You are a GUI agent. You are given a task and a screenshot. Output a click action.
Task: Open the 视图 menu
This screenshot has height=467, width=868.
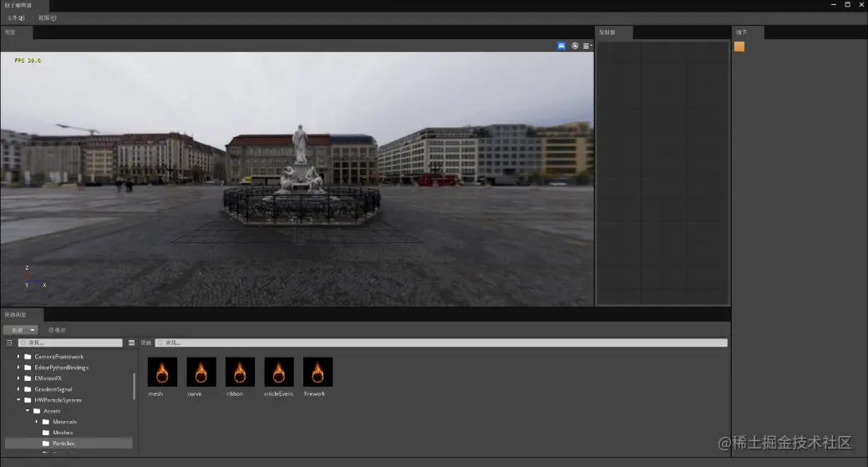tap(47, 18)
